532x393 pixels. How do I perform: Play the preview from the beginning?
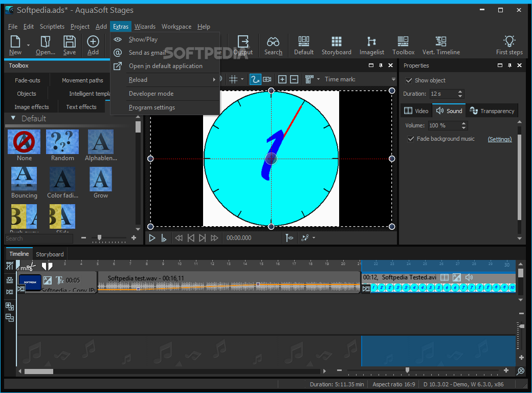pos(152,238)
